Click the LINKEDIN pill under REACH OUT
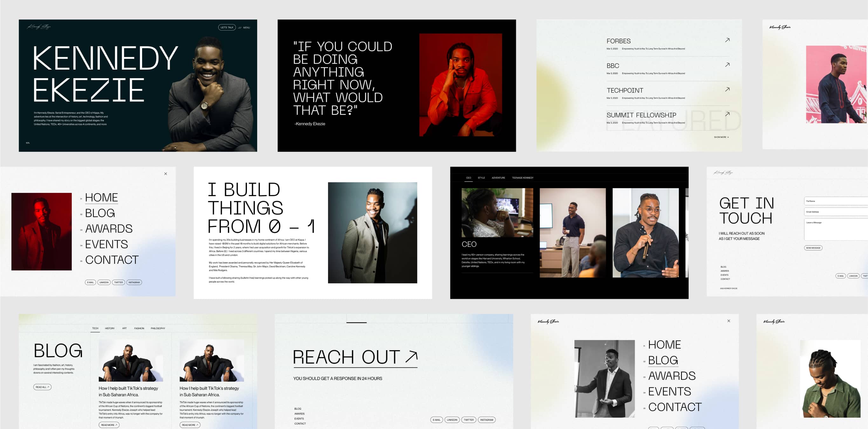This screenshot has height=429, width=868. pos(452,420)
